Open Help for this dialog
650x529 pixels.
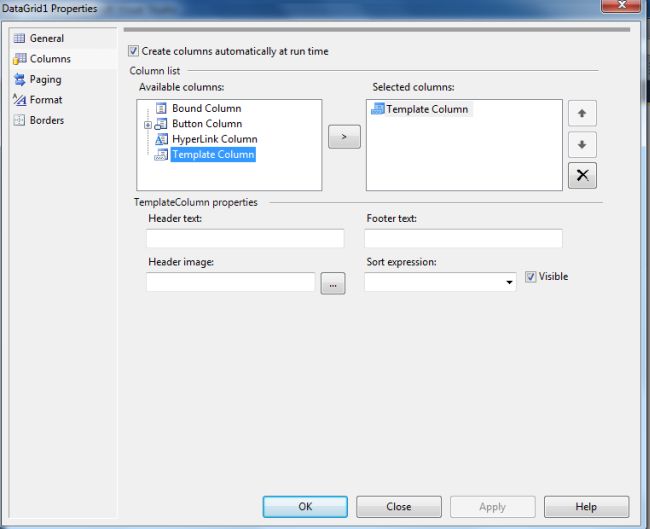click(586, 507)
